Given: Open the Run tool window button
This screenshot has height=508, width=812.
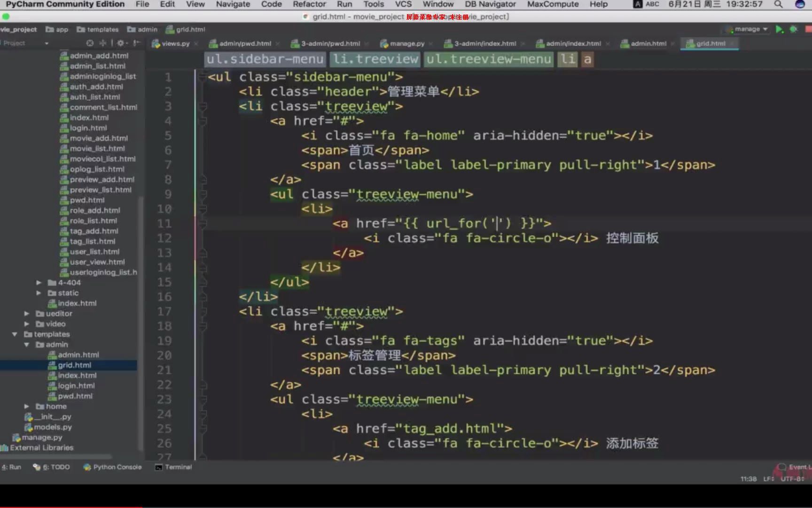Looking at the screenshot, I should (x=11, y=467).
